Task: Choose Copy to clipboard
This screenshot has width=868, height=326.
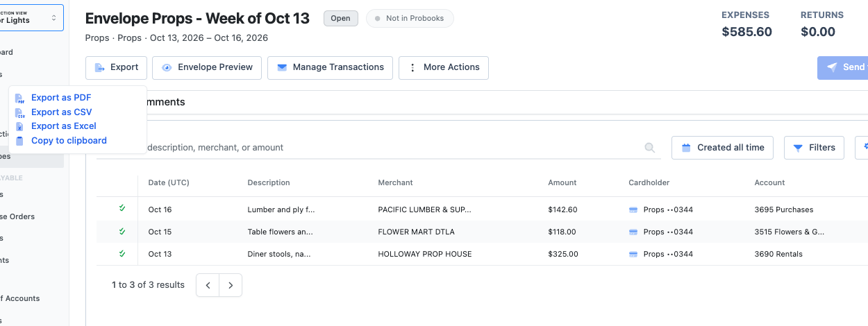Action: [x=69, y=141]
